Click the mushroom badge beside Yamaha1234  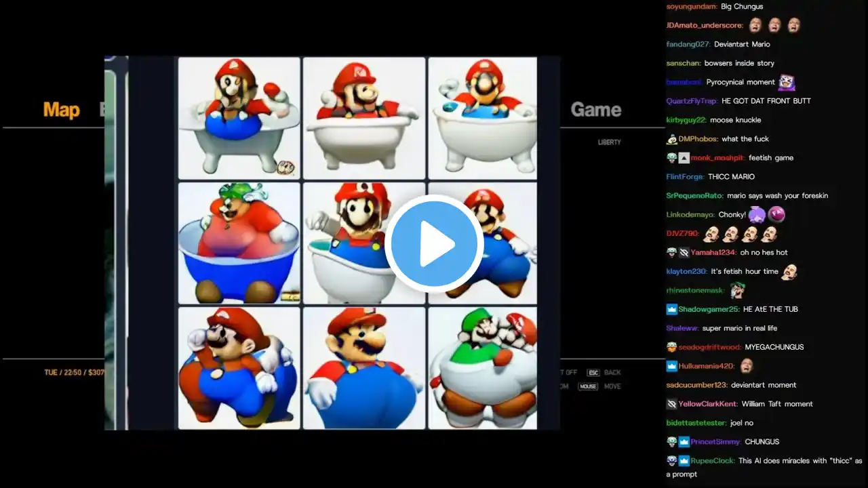pyautogui.click(x=671, y=253)
